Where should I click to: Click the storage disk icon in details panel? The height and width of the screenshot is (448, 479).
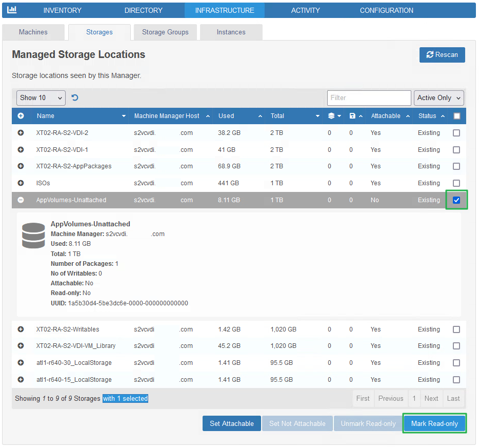(33, 235)
